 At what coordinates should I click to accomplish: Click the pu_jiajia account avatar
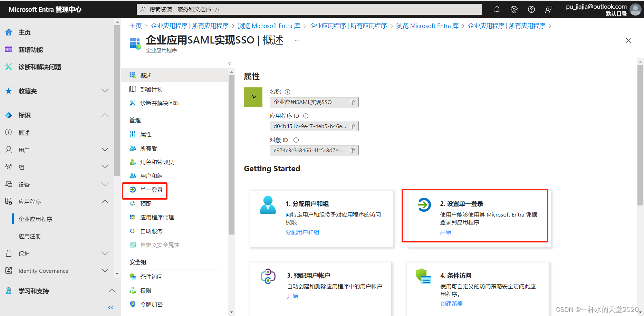click(635, 9)
